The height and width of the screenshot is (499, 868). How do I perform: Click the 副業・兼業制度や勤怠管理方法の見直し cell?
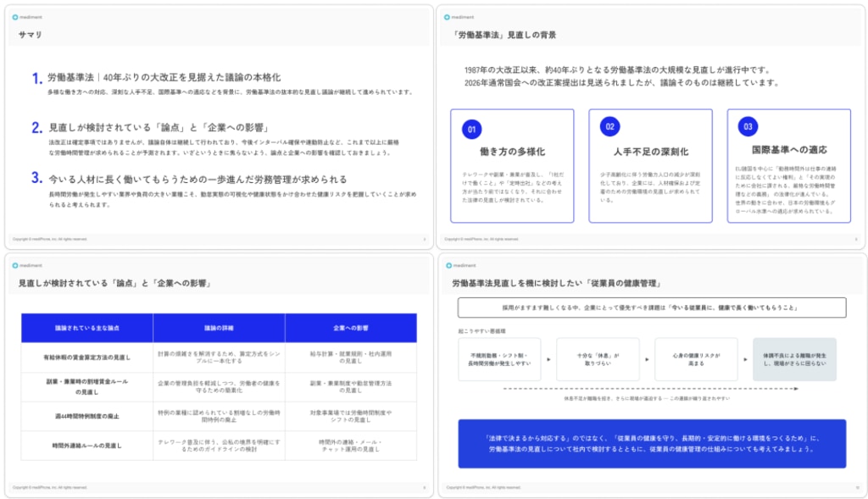click(351, 386)
